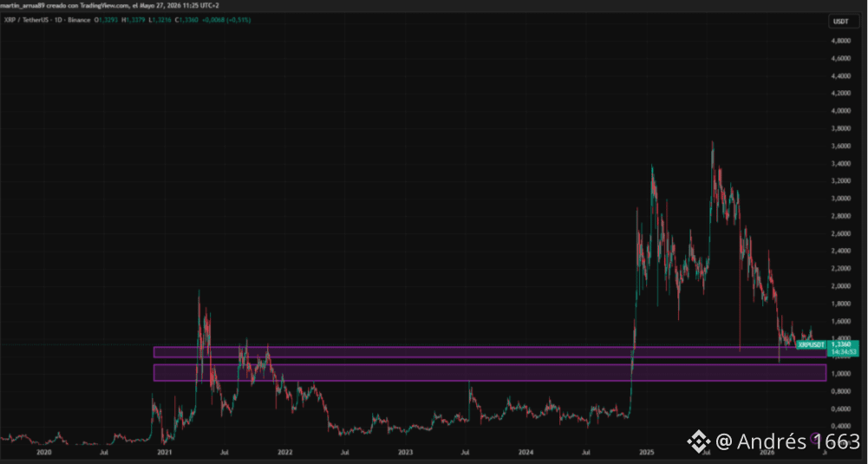
Task: Click the 2,2000 price axis label
Action: point(841,269)
